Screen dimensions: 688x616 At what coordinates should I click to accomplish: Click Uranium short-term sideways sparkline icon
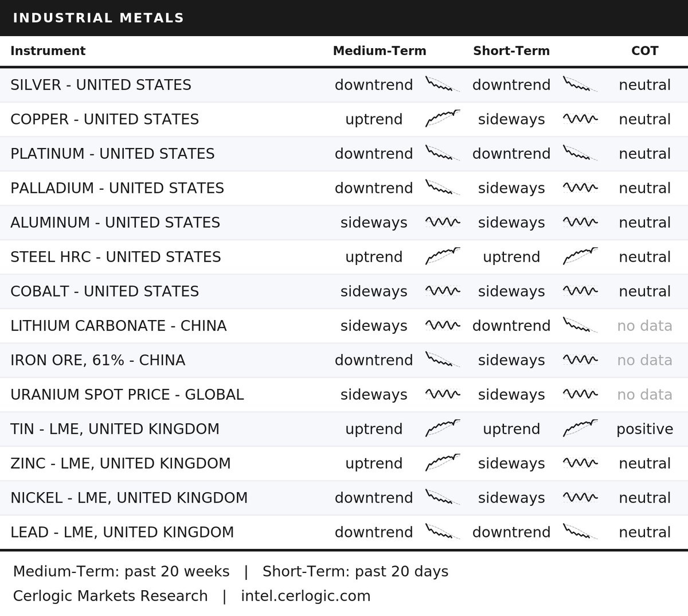point(580,394)
